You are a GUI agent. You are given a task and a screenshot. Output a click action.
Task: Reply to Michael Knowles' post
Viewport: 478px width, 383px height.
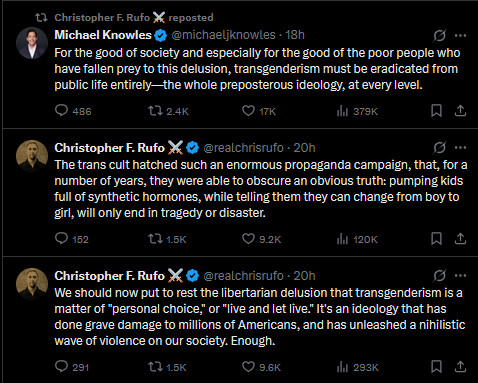73,111
